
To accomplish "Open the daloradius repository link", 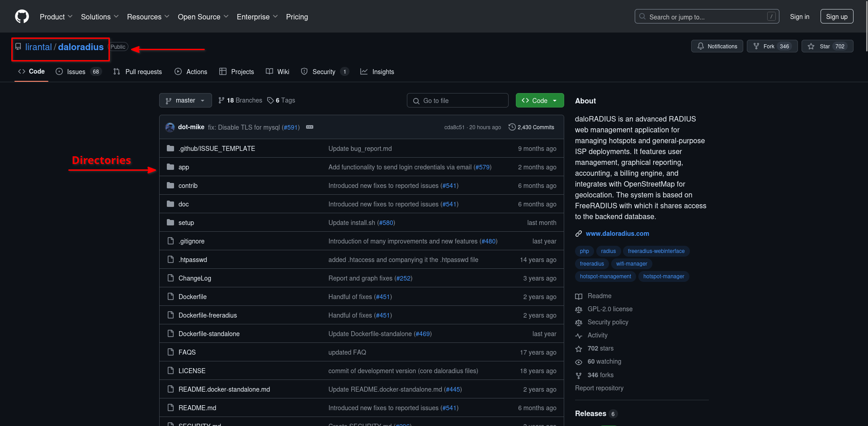I will point(81,47).
